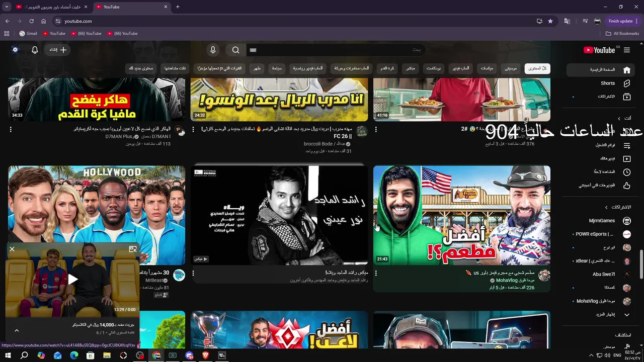This screenshot has width=644, height=362.
Task: Select the Watched (تمّت مشاهدتها) chip
Action: [175, 68]
